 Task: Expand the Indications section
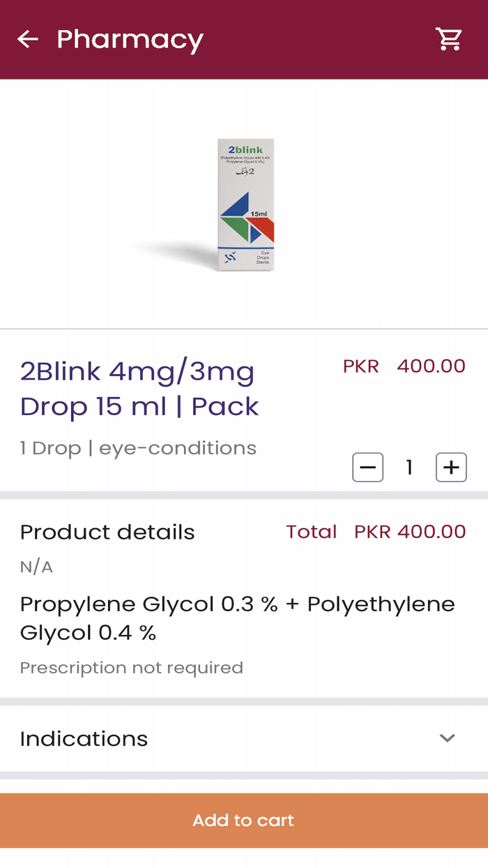tap(84, 738)
